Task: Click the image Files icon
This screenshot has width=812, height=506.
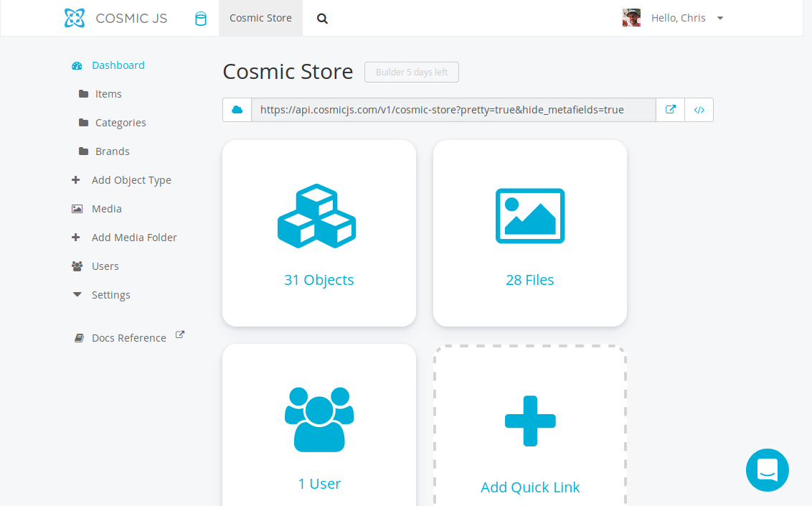Action: pyautogui.click(x=530, y=216)
